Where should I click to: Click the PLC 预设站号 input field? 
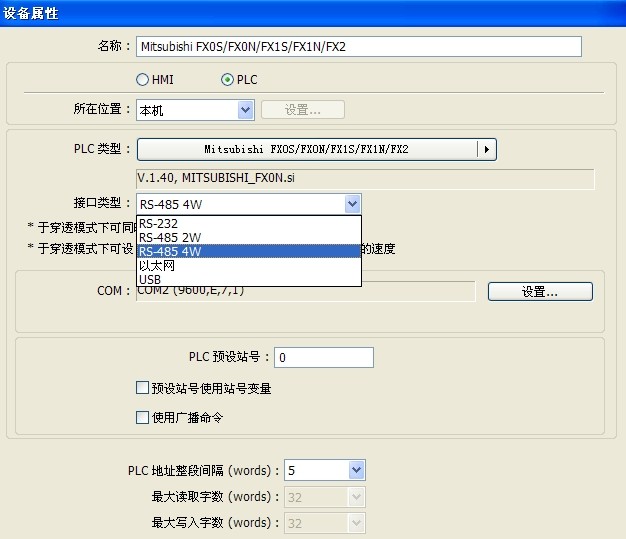(x=323, y=358)
